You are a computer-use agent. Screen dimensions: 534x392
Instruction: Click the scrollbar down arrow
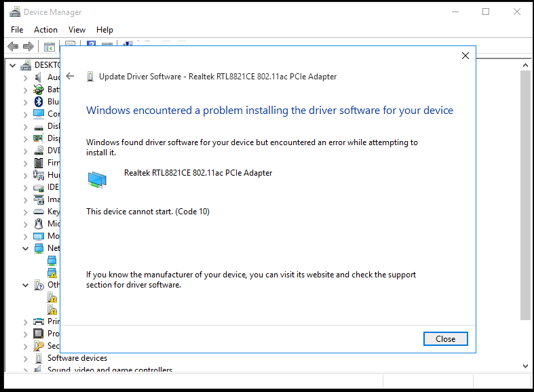(x=525, y=366)
